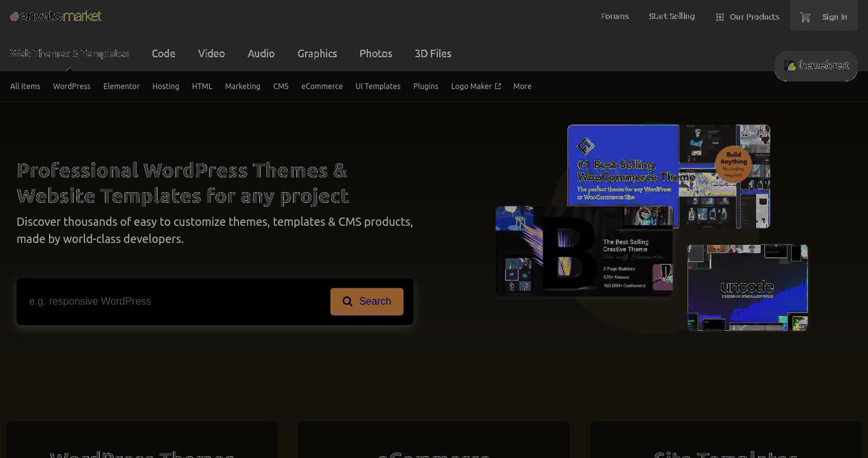868x458 pixels.
Task: Open the Forums link
Action: [615, 17]
